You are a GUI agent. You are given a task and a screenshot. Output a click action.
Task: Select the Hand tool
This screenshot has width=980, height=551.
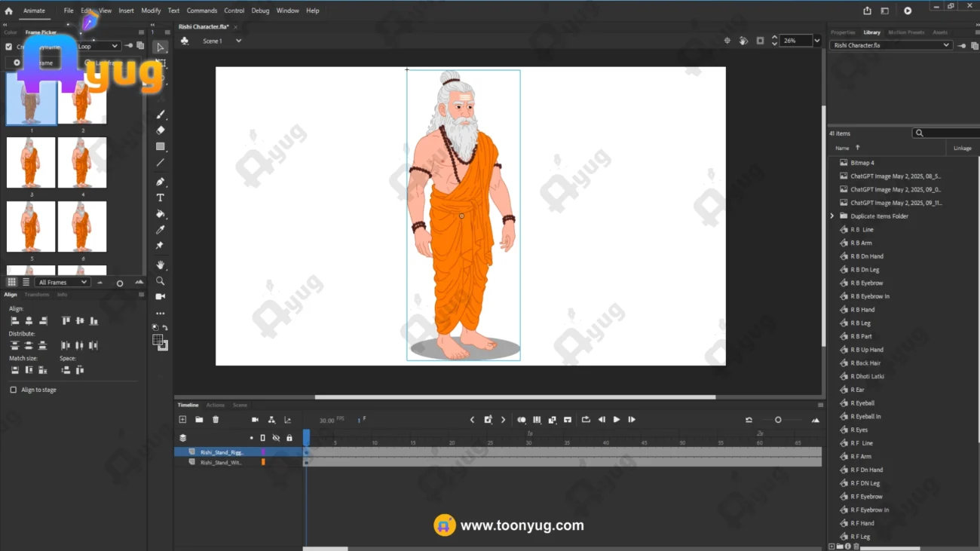point(161,265)
